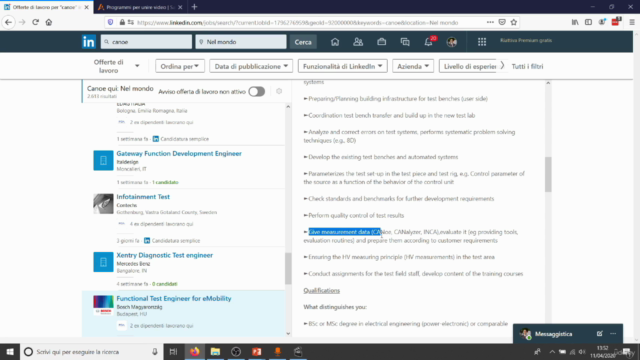Screen dimensions: 640x360
Task: Click the Nel mondo location field
Action: point(241,42)
